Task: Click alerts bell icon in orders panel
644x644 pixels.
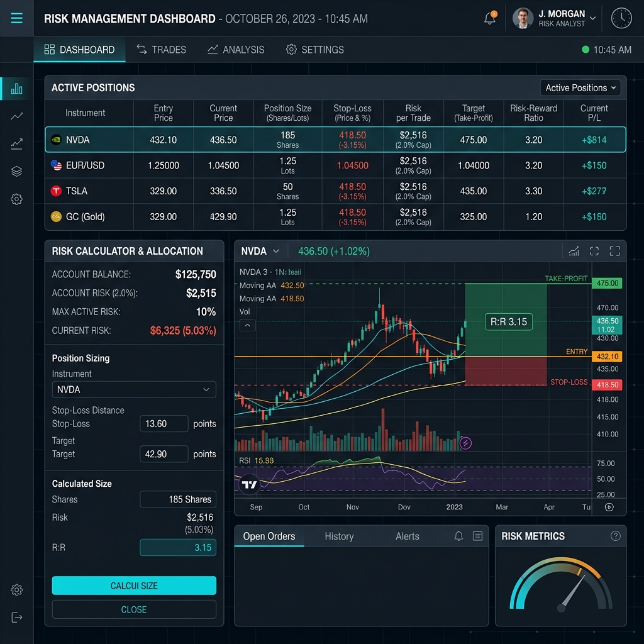Action: pos(458,536)
